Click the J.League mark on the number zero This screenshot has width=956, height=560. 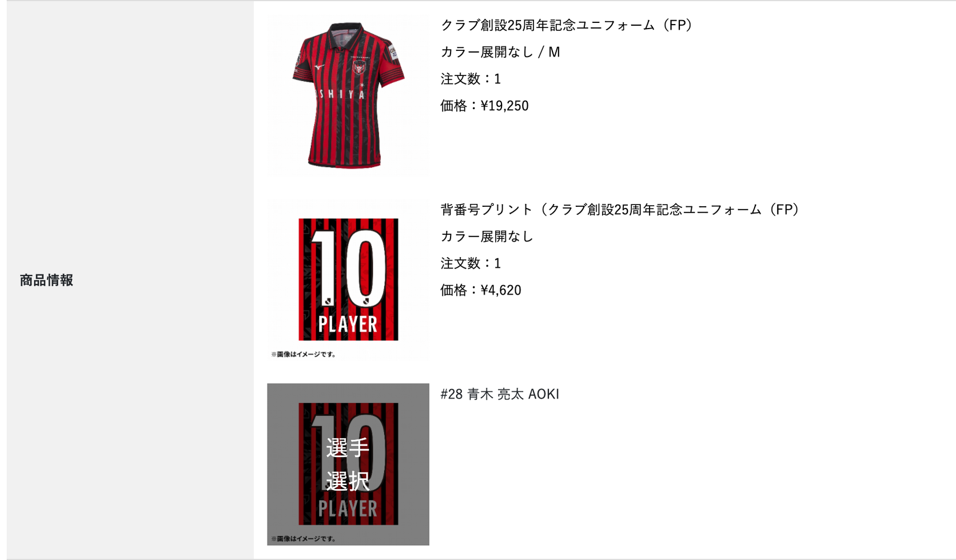coord(366,301)
